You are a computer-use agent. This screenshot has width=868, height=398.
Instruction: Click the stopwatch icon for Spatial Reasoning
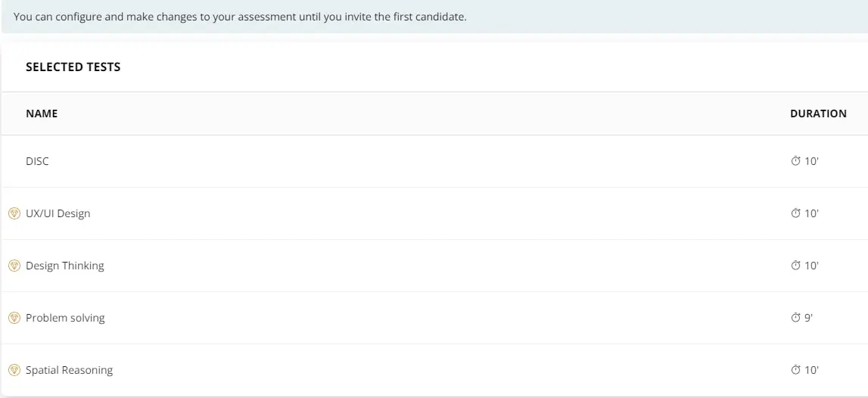(795, 370)
